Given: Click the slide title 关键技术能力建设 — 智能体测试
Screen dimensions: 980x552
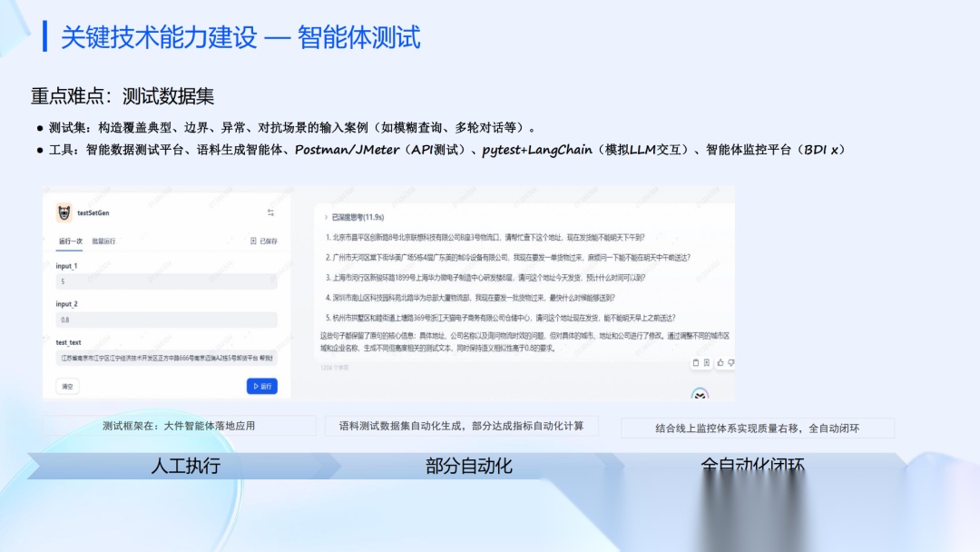Looking at the screenshot, I should click(240, 37).
